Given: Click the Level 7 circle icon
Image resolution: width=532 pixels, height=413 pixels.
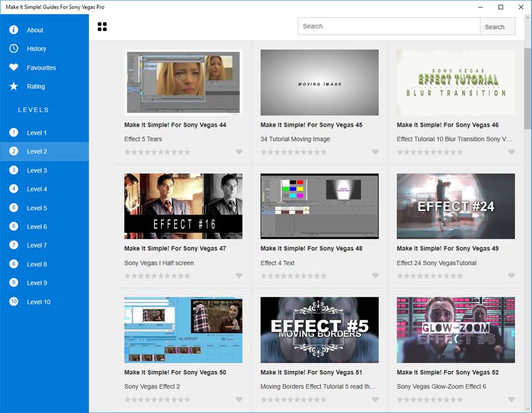Looking at the screenshot, I should click(x=14, y=245).
